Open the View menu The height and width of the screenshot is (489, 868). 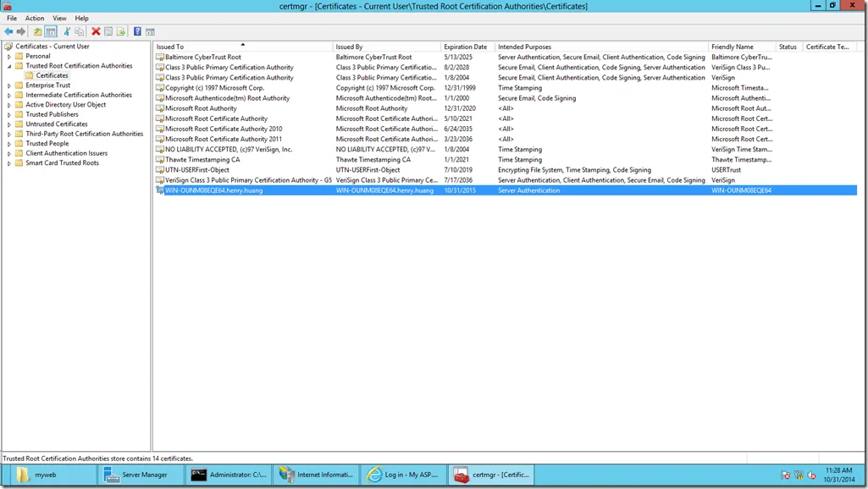coord(59,19)
